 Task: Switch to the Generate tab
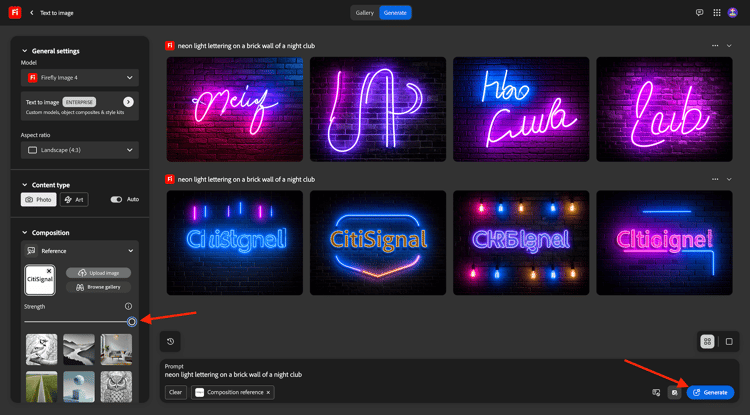tap(395, 13)
